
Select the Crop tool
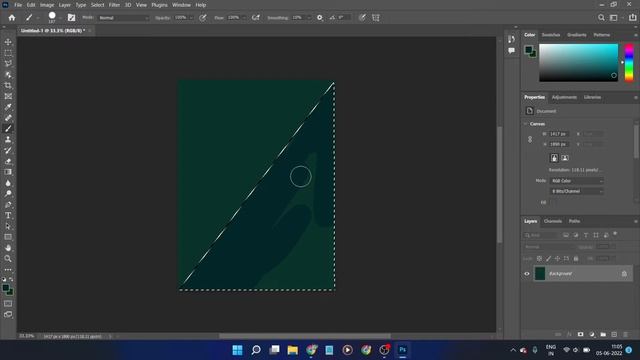click(8, 85)
